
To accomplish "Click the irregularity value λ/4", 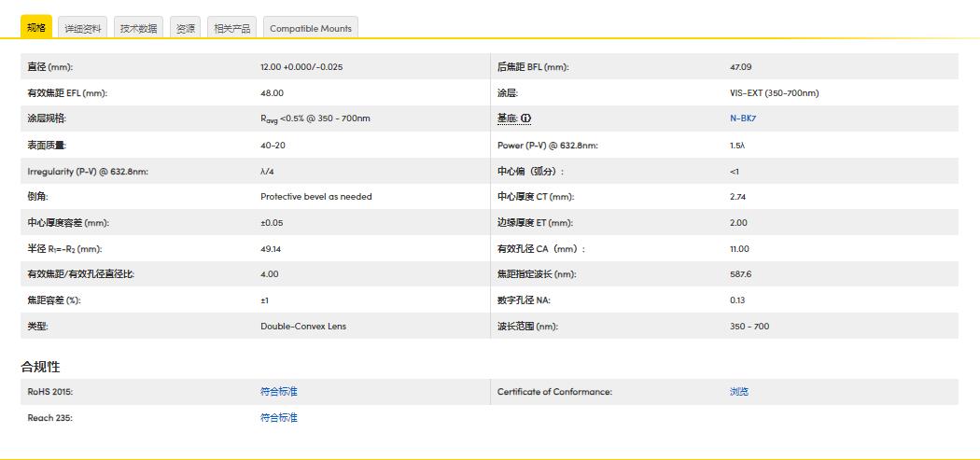I will (267, 172).
